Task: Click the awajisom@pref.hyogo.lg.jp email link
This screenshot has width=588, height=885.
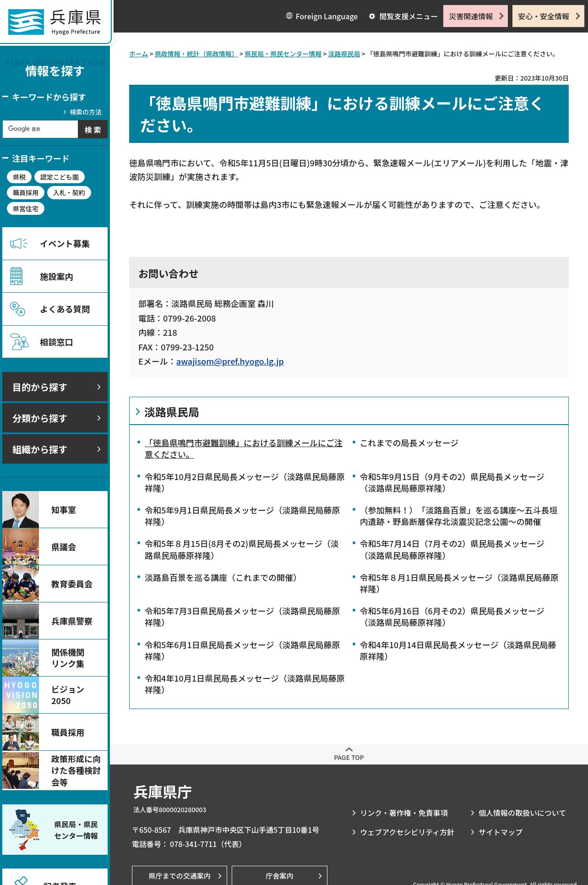Action: click(230, 361)
